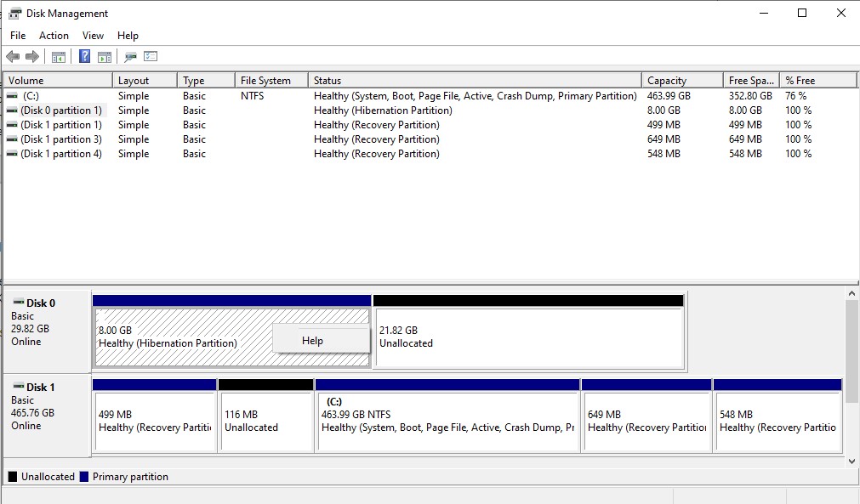Click the (C:) row's long Healthy status text
Screen dimensions: 860x504
click(475, 96)
